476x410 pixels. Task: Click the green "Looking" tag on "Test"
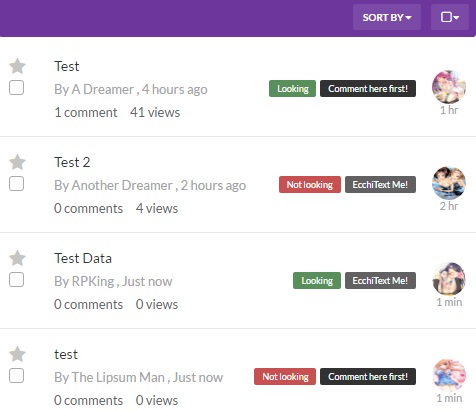pos(292,89)
